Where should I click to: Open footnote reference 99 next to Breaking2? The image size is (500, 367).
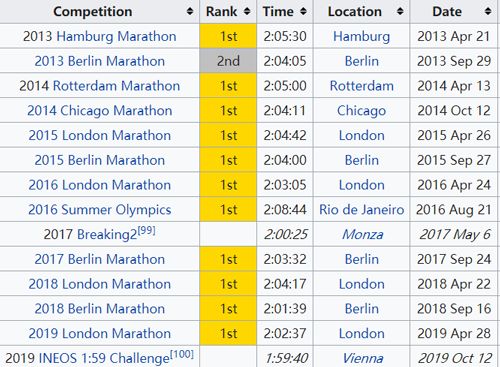click(147, 230)
